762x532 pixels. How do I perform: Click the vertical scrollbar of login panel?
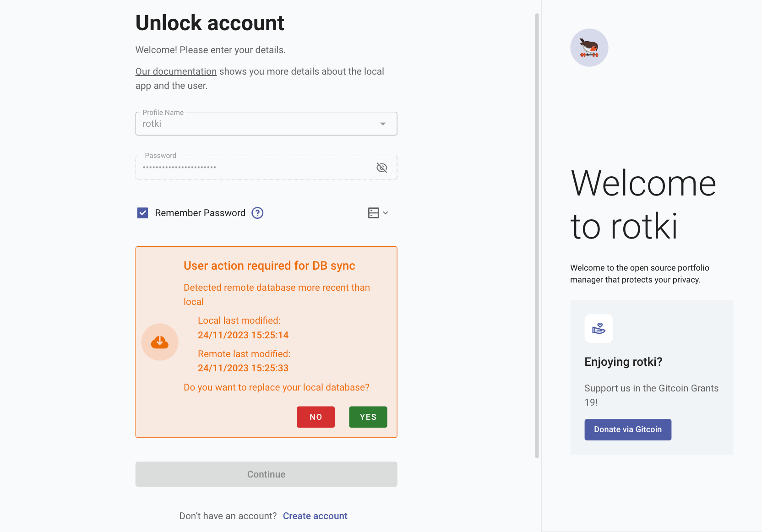(537, 236)
